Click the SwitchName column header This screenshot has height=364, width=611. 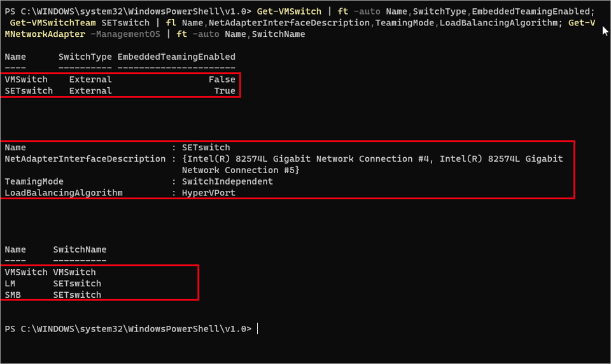pyautogui.click(x=80, y=249)
